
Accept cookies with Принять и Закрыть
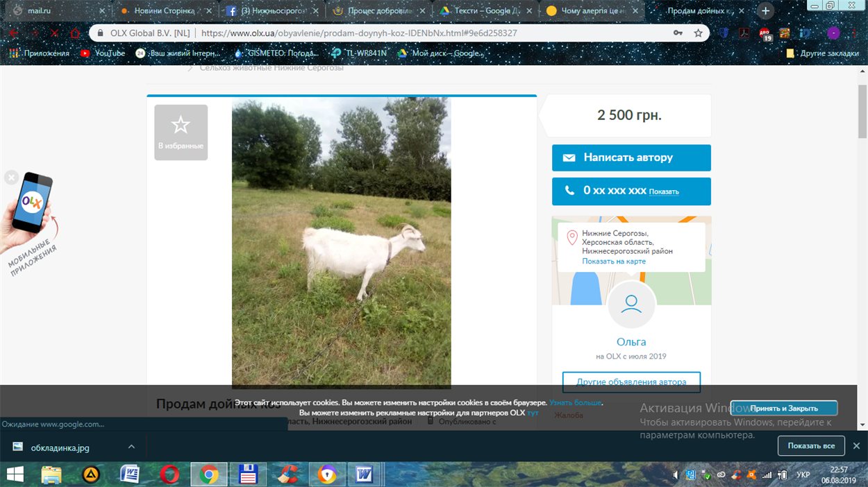[x=784, y=408]
